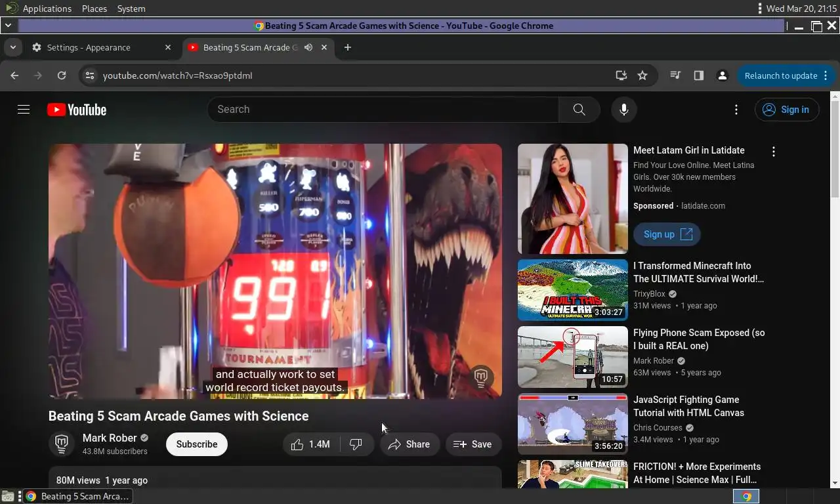Click TrixyBlox channel name
The width and height of the screenshot is (840, 504).
click(x=649, y=294)
